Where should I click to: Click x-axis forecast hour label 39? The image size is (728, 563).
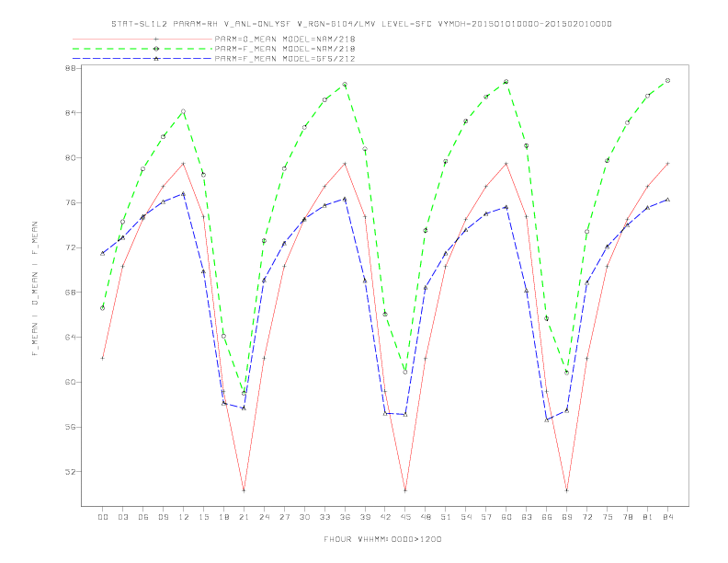[x=365, y=517]
